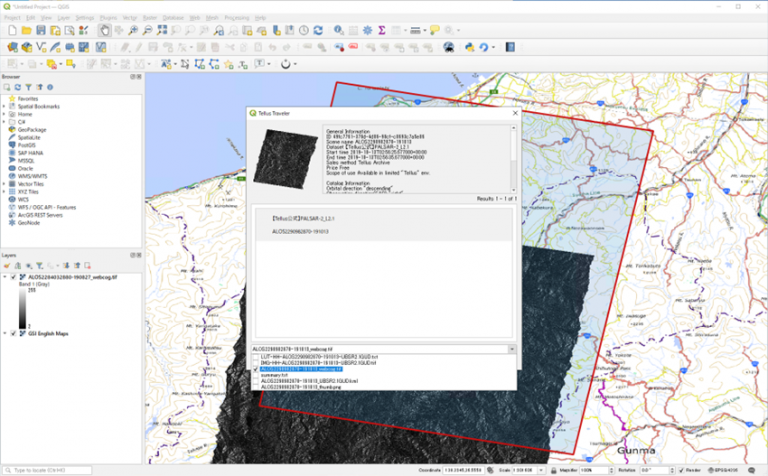Open the Data Source Manager icon
Image resolution: width=768 pixels, height=476 pixels.
coord(12,47)
